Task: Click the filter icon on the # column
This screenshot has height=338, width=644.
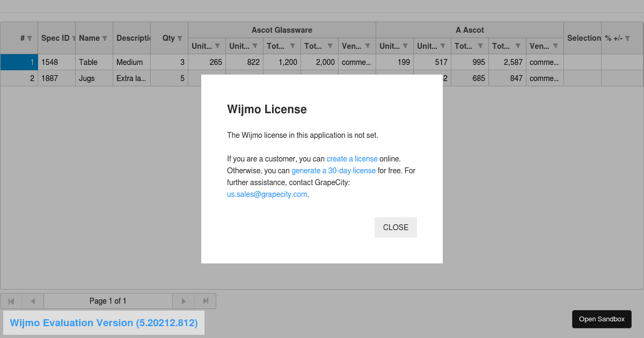Action: pos(31,38)
